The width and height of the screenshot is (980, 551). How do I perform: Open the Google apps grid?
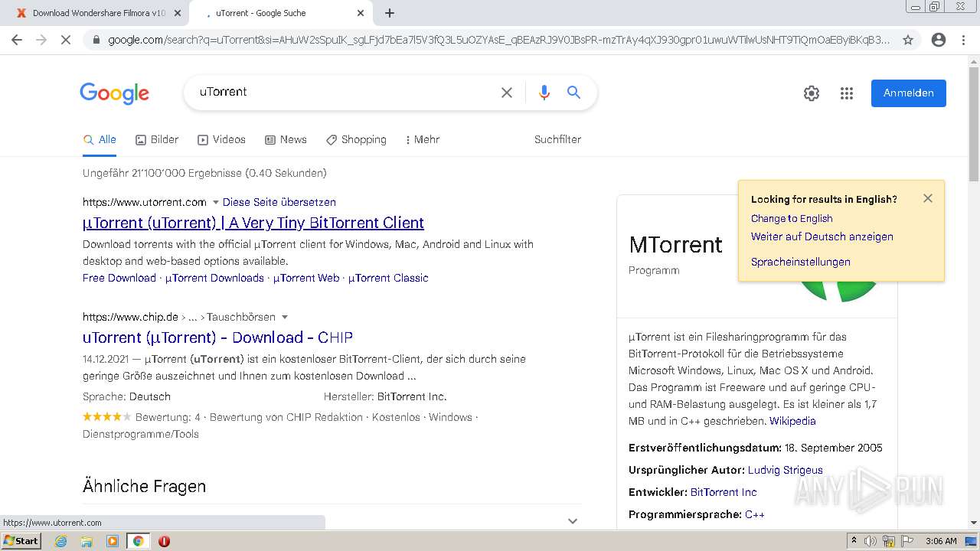point(847,93)
